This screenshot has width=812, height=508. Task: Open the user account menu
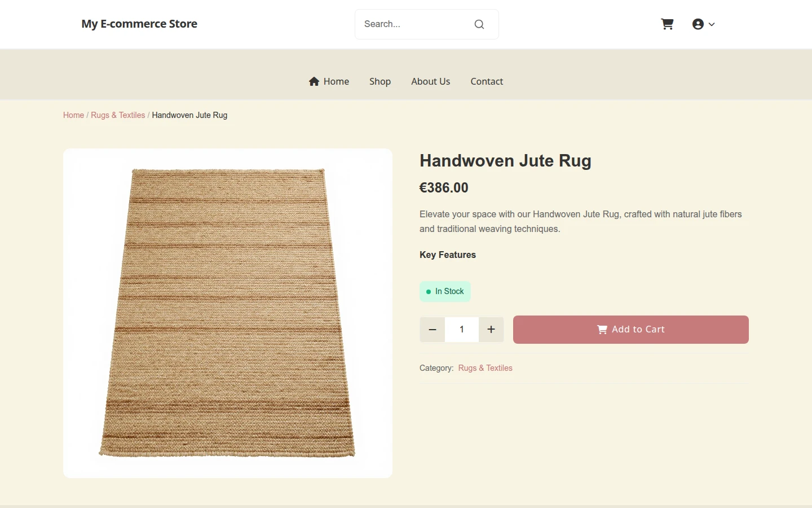(x=703, y=24)
